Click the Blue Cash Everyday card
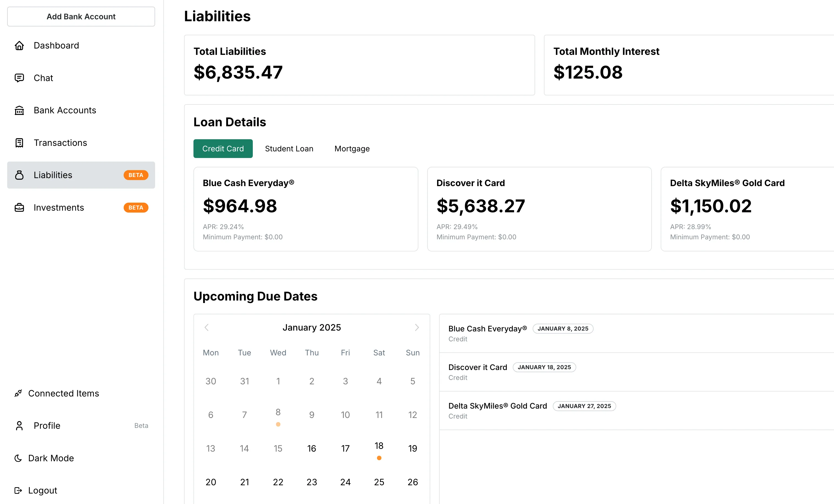834x504 pixels. (306, 209)
